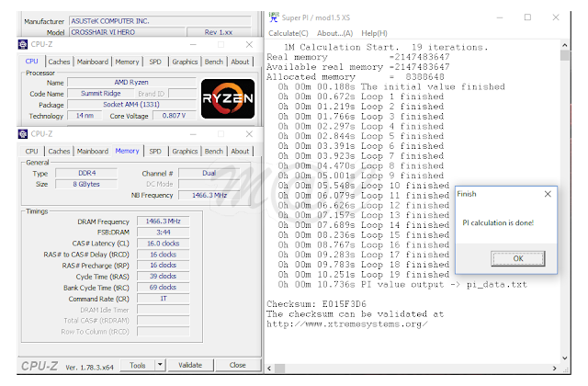Image resolution: width=588 pixels, height=386 pixels.
Task: Click the CAS# Latency value 16.0 clocks
Action: [x=164, y=244]
